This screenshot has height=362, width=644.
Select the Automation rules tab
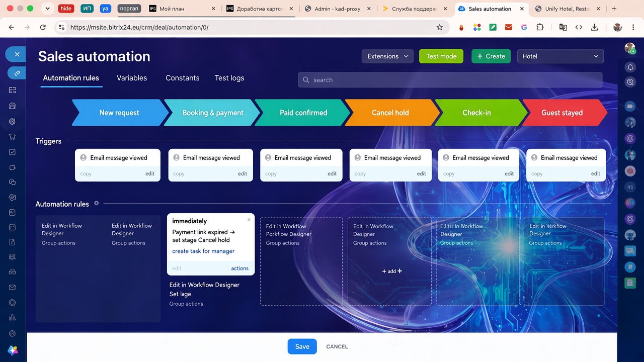tap(71, 78)
